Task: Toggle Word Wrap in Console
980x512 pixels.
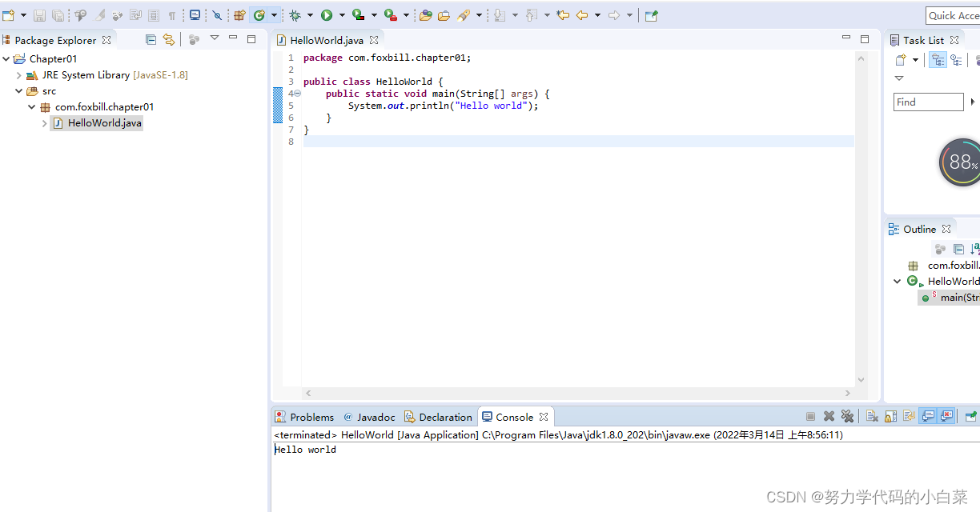Action: pyautogui.click(x=909, y=416)
